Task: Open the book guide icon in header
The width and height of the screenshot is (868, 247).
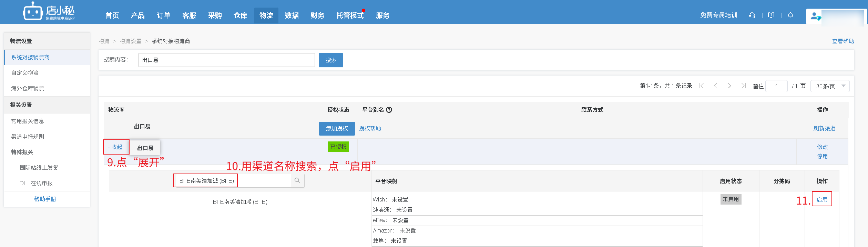Action: (x=771, y=15)
